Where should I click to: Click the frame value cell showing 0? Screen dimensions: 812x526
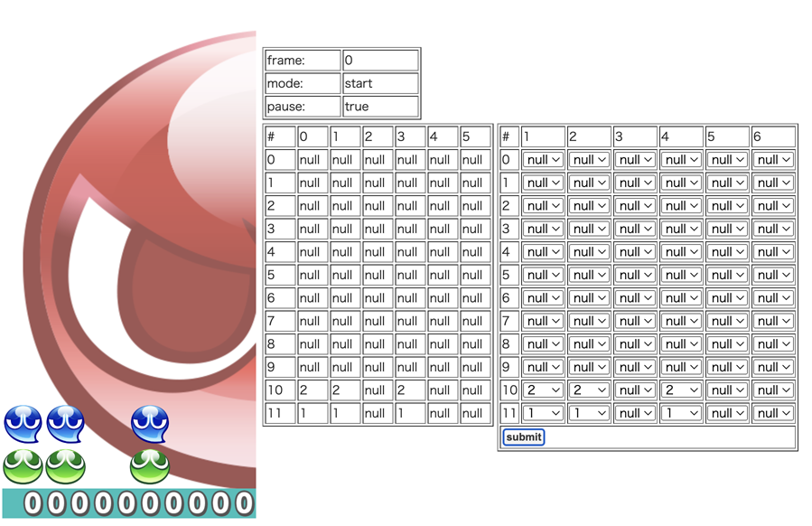(x=380, y=61)
